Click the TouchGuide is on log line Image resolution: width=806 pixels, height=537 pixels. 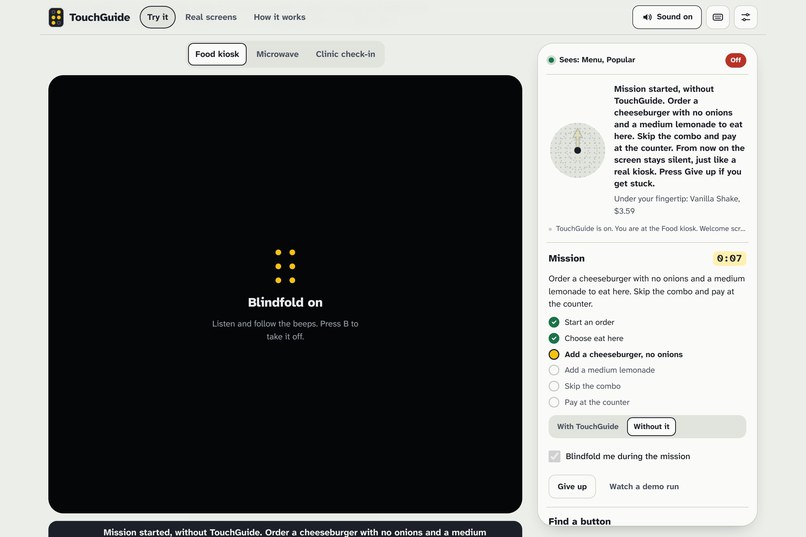(x=650, y=229)
